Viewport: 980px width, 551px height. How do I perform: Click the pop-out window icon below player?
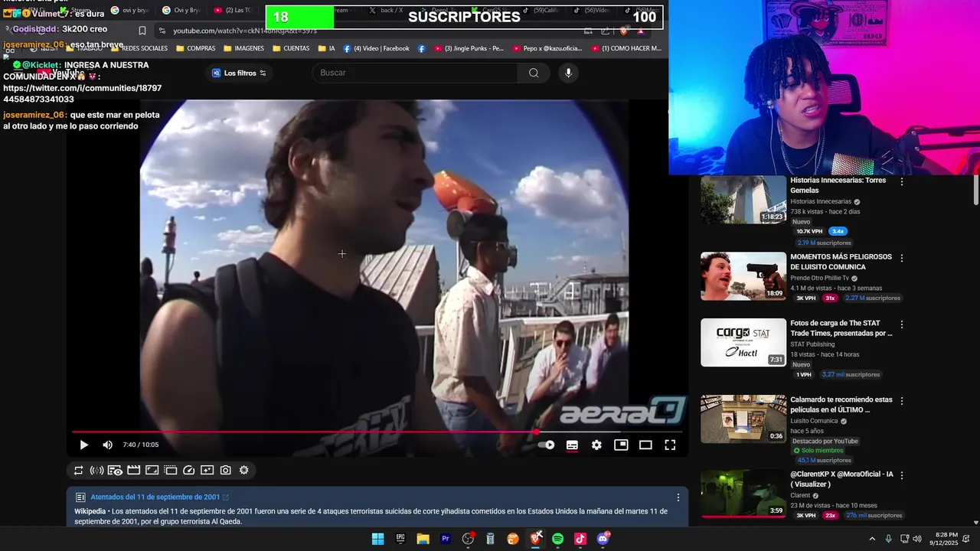coord(170,470)
